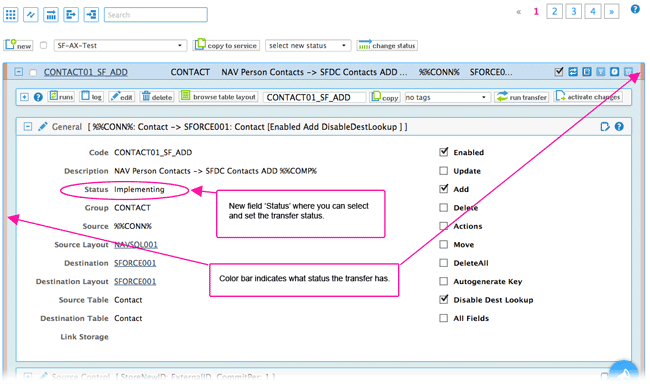The image size is (650, 384).
Task: Click the CONTACT group value
Action: (x=132, y=208)
